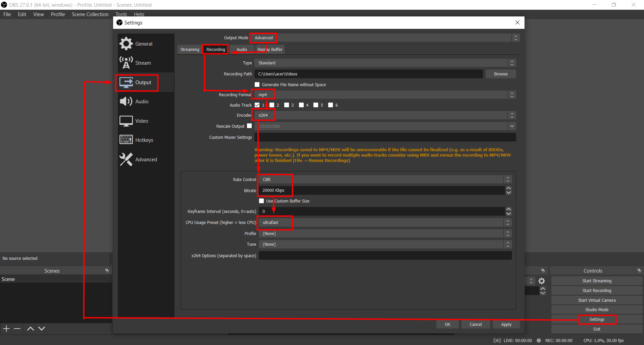
Task: Open the File menu
Action: [x=7, y=14]
